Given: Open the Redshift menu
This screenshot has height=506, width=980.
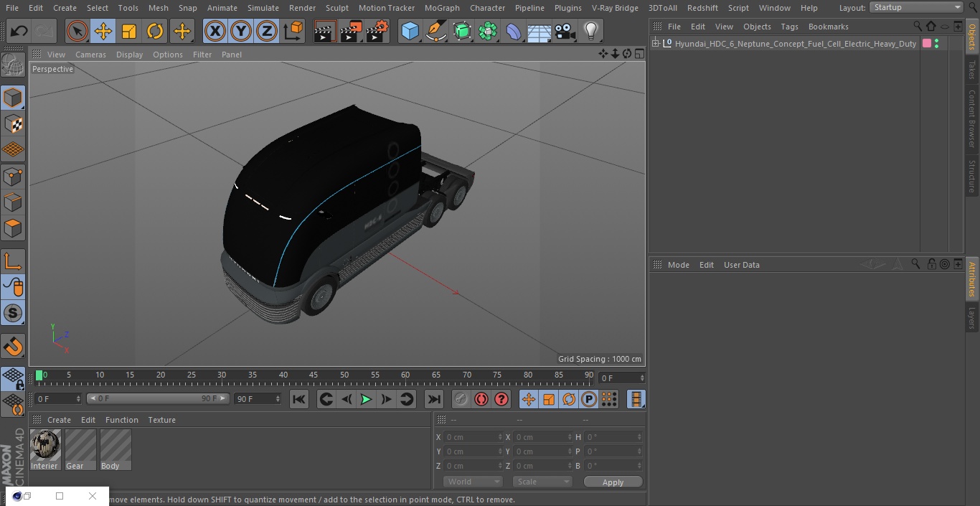Looking at the screenshot, I should pos(702,8).
